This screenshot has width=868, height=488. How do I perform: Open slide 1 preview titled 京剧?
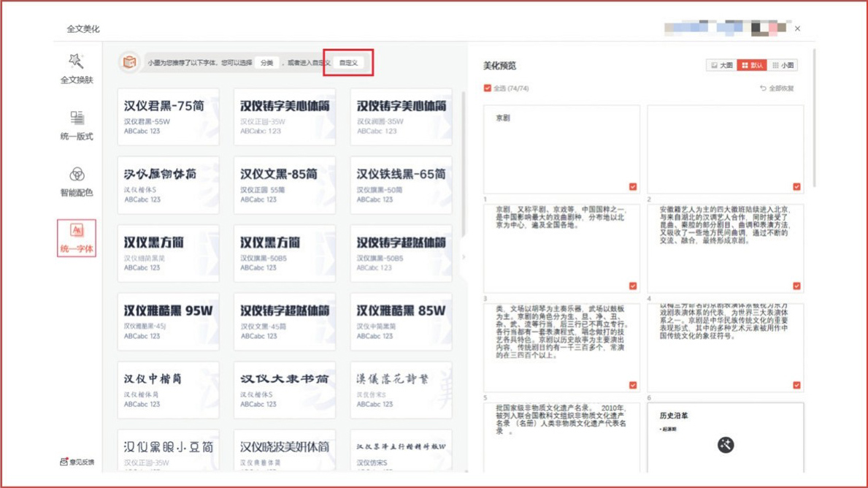coord(562,149)
